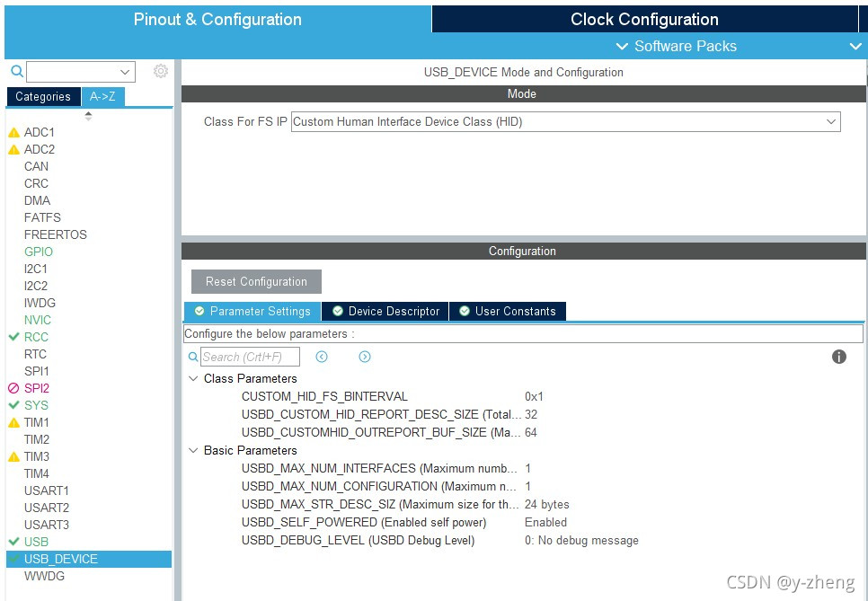Collapse the Basic Parameters group
This screenshot has height=601, width=868.
[193, 450]
